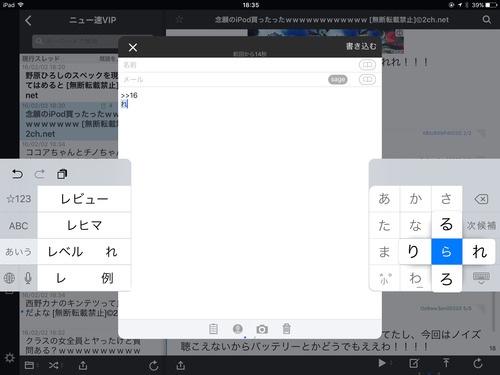The width and height of the screenshot is (500, 375).
Task: Show next candidates with 次候補 key
Action: point(481,226)
